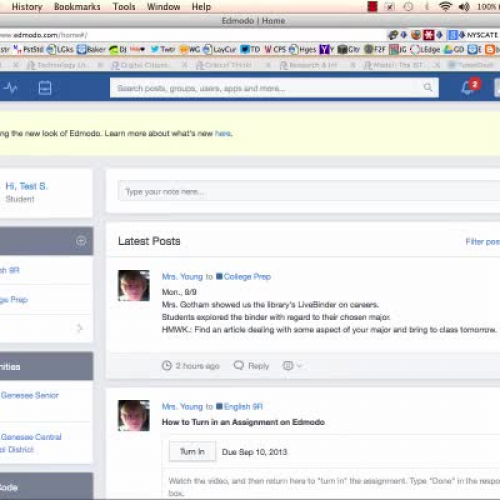Screen dimensions: 500x500
Task: Open the LayCur bookmark
Action: coord(220,49)
